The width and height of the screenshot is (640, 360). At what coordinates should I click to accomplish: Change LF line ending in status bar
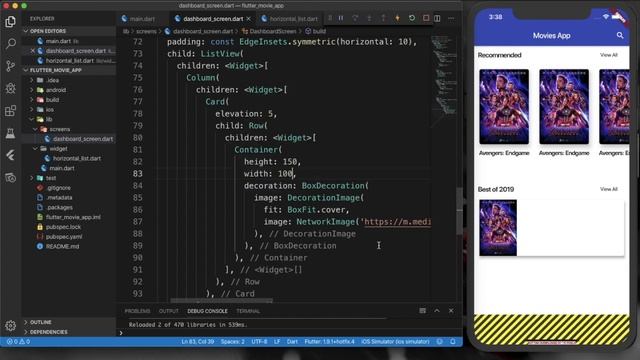[x=277, y=342]
